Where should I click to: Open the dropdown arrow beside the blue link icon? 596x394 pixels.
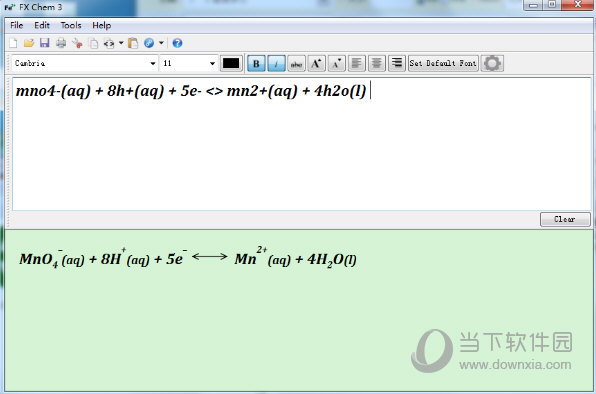click(161, 43)
